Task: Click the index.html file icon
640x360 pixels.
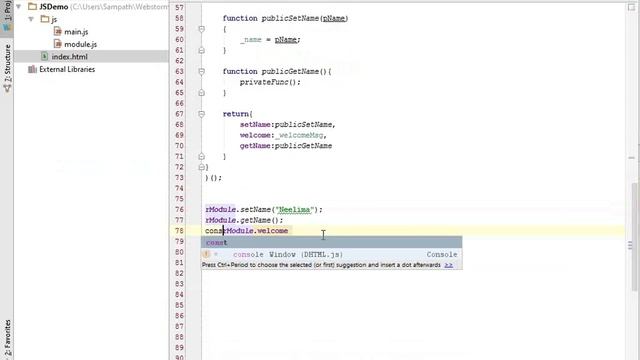Action: coord(44,56)
